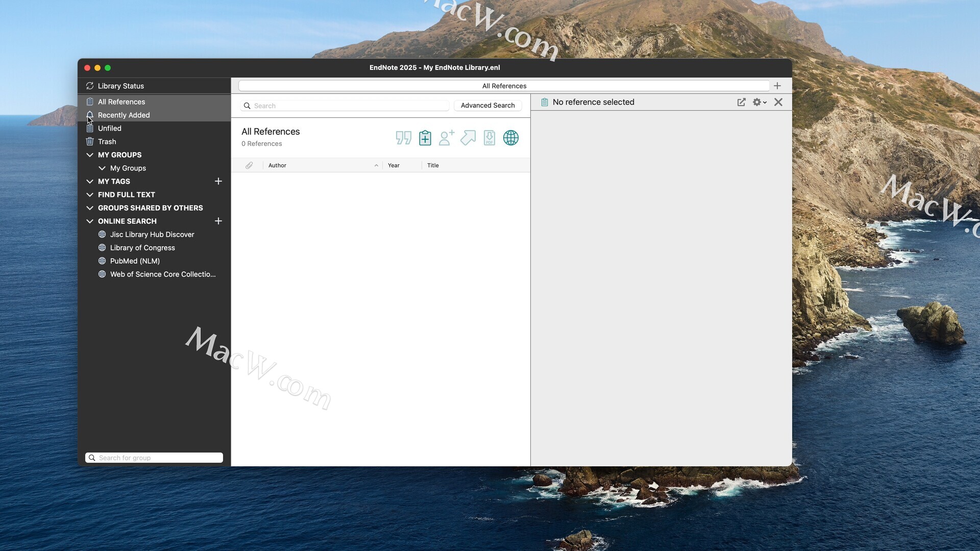
Task: Select All References in sidebar
Action: tap(154, 102)
